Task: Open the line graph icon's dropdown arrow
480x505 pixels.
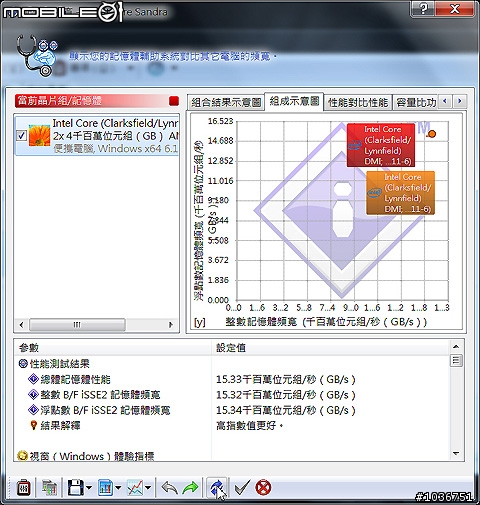Action: coord(148,488)
